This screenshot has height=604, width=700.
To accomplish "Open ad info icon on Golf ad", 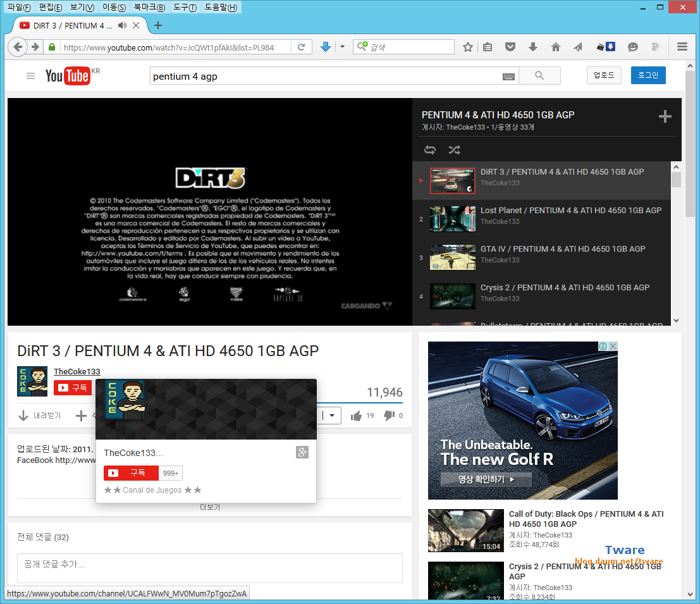I will click(603, 346).
